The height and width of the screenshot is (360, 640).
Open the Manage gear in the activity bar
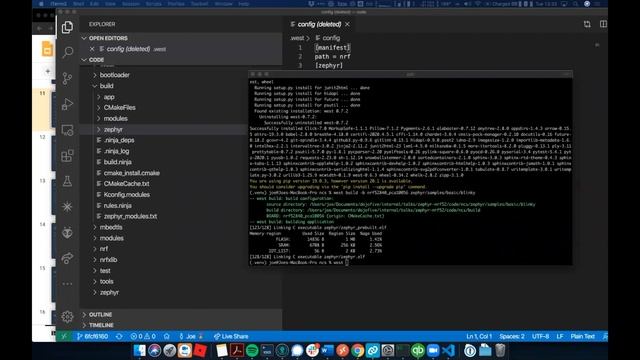67,316
